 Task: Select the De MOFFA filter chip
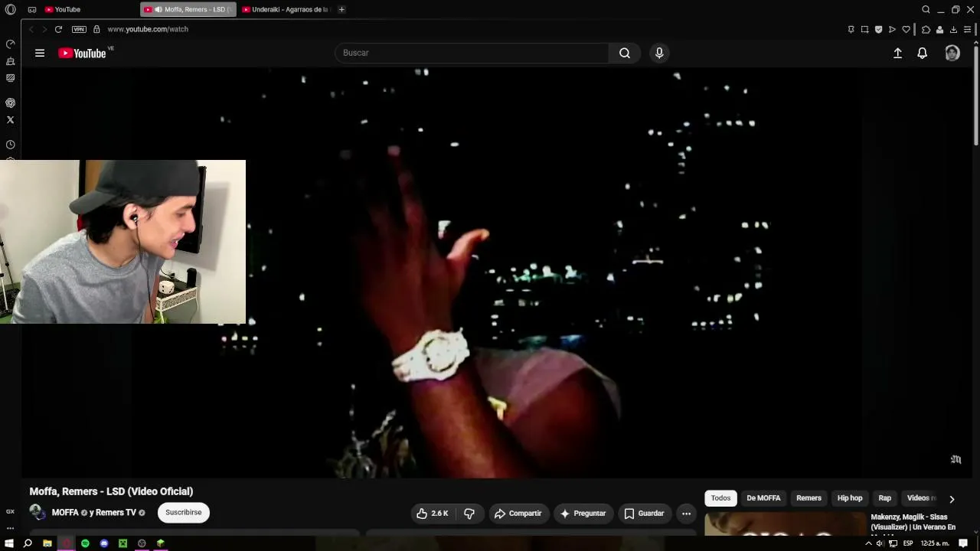(x=763, y=498)
